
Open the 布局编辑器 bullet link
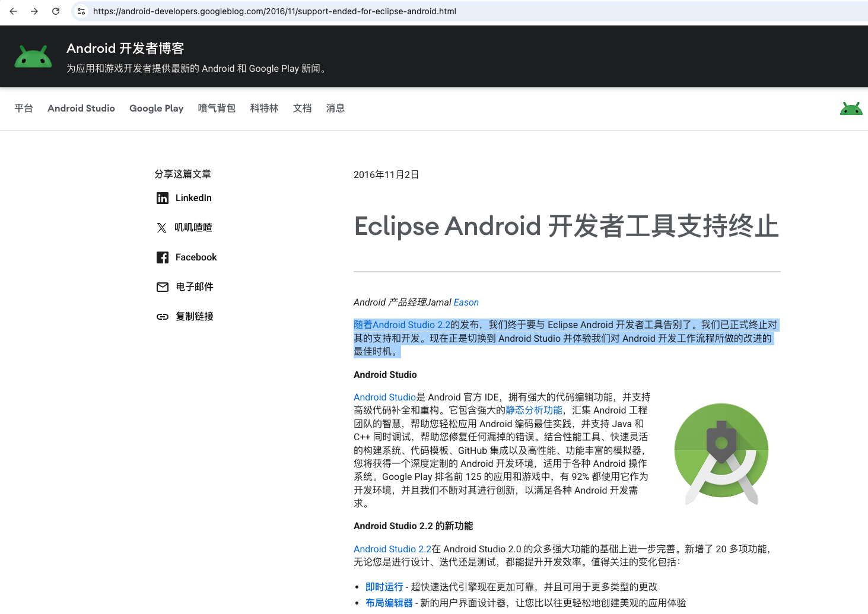(389, 603)
